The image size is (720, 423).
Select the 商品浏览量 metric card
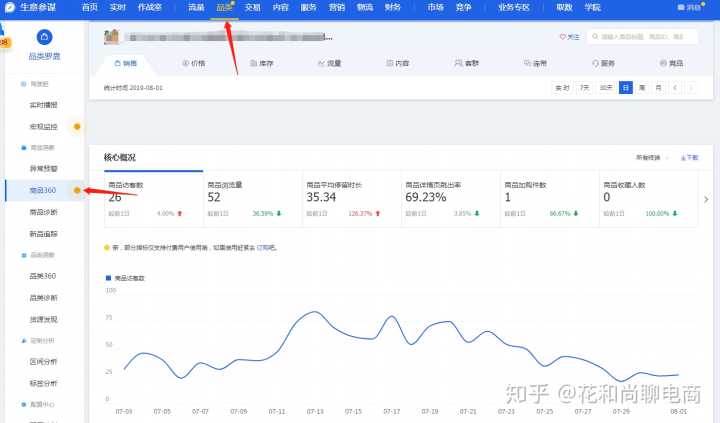(x=251, y=199)
